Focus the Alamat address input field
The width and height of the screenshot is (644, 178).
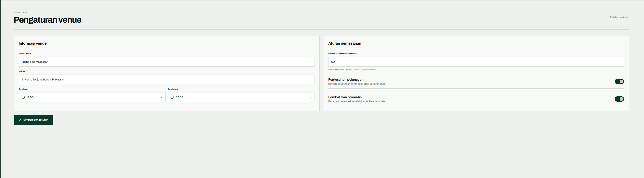click(167, 79)
